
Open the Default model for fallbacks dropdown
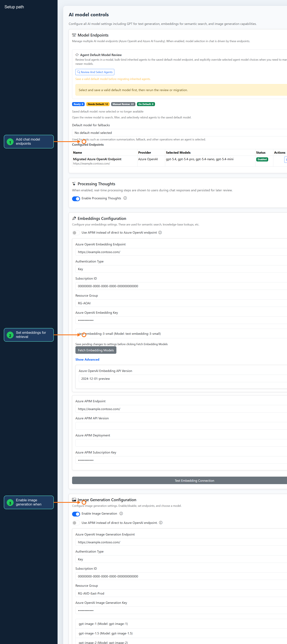179,133
